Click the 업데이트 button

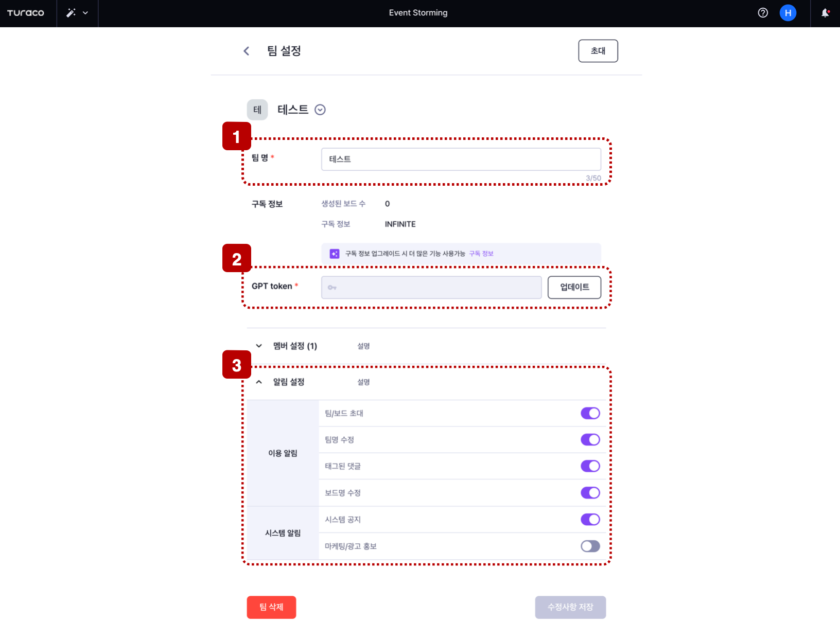point(574,287)
